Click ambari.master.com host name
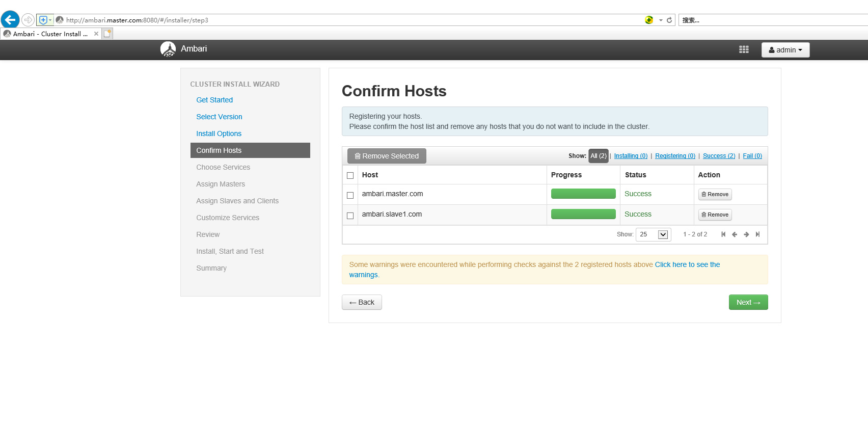 click(x=392, y=194)
